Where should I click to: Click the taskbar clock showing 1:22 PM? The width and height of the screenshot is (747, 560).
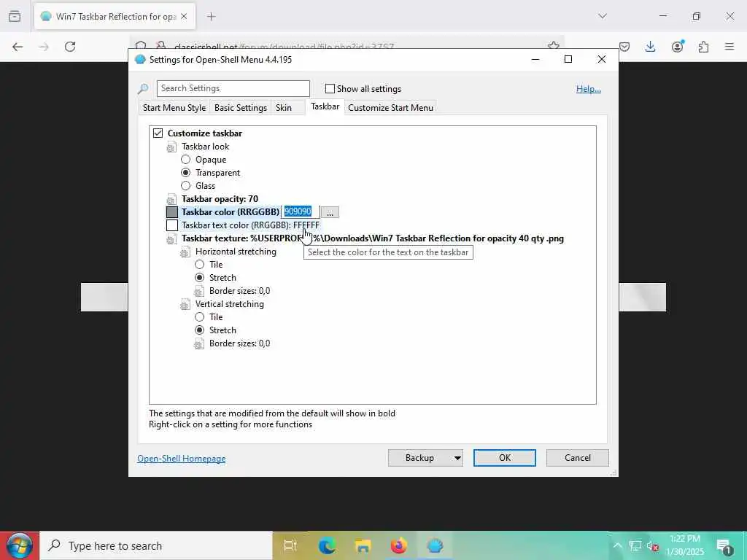(x=684, y=545)
